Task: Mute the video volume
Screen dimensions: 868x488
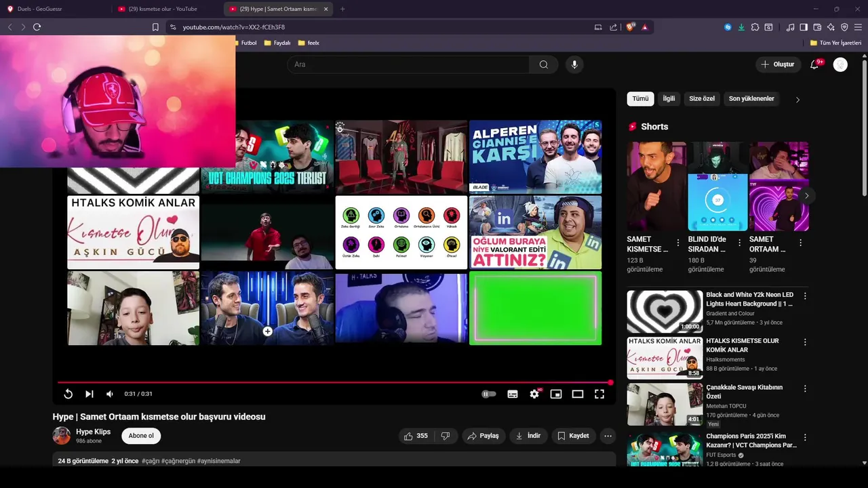Action: click(110, 394)
